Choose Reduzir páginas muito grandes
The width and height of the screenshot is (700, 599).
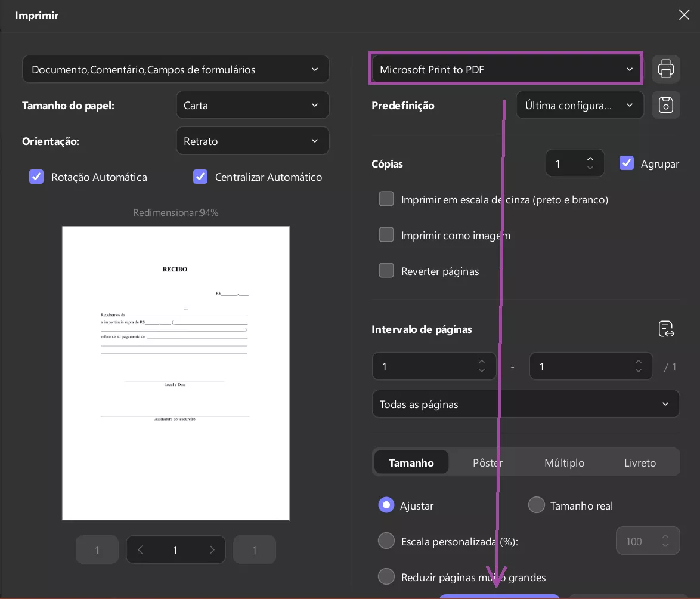point(386,576)
